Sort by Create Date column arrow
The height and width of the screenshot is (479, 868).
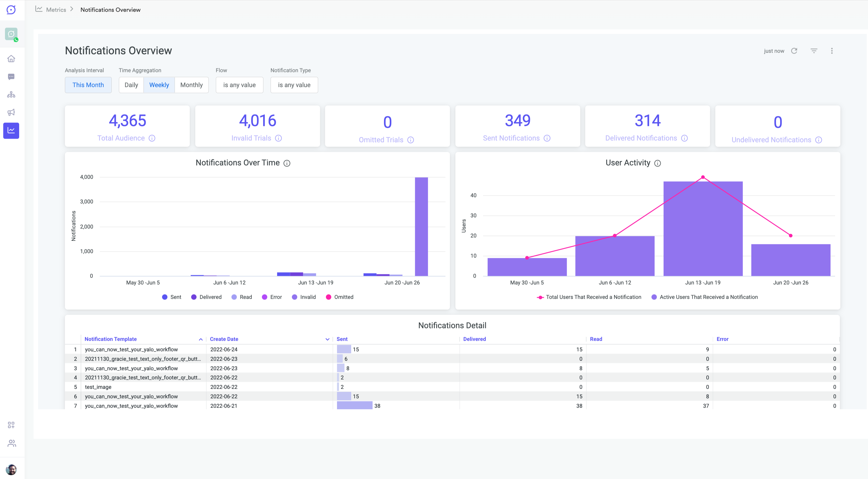[327, 339]
